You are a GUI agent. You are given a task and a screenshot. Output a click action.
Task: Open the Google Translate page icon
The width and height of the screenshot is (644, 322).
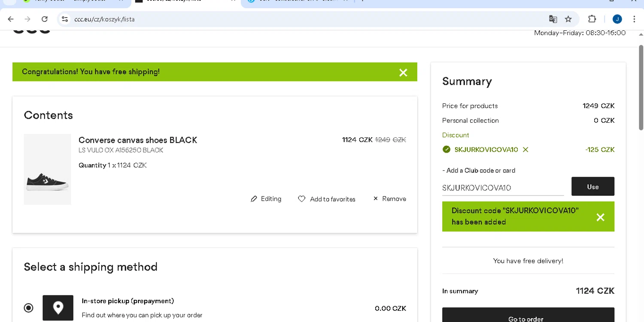click(553, 19)
